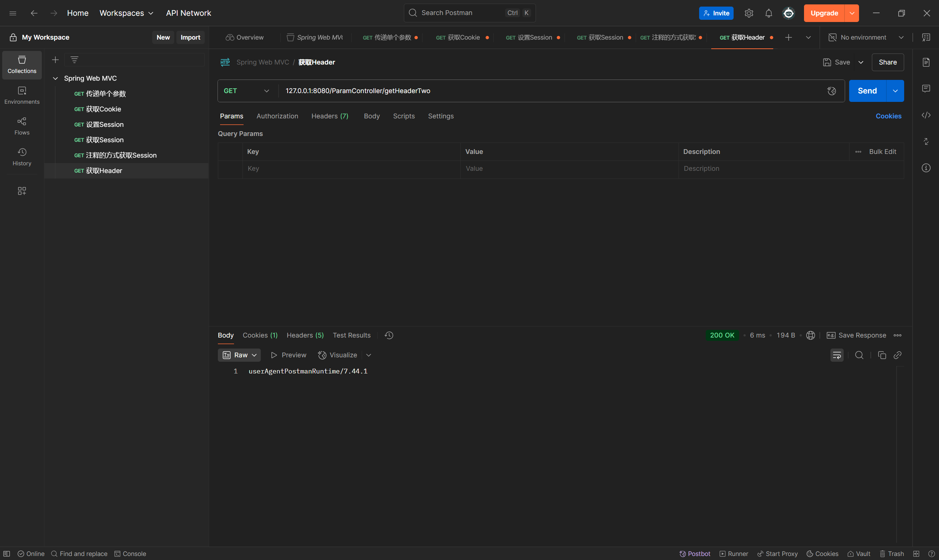Toggle wrap lines in response body

837,355
